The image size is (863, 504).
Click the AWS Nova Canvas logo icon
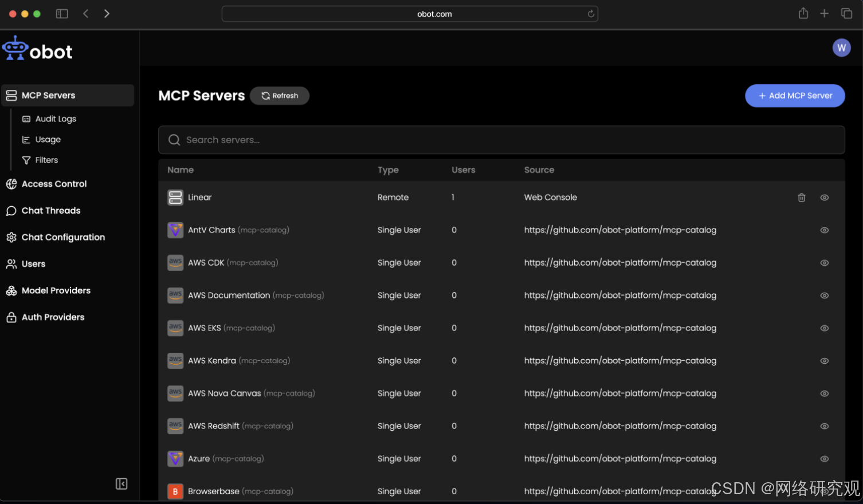(x=175, y=393)
